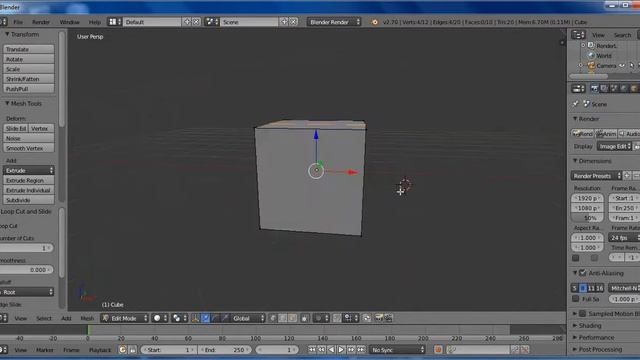The image size is (640, 360).
Task: Open the Help menu
Action: [95, 22]
